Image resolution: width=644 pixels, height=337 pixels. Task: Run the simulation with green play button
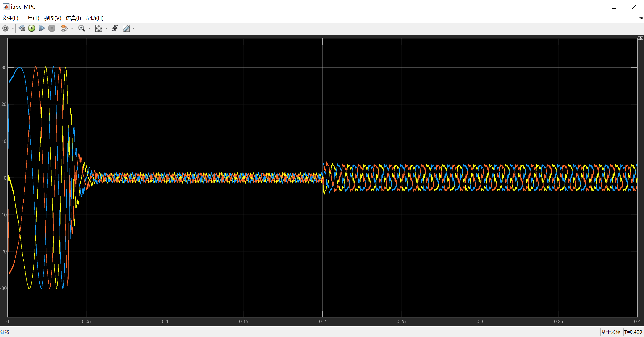pos(32,28)
